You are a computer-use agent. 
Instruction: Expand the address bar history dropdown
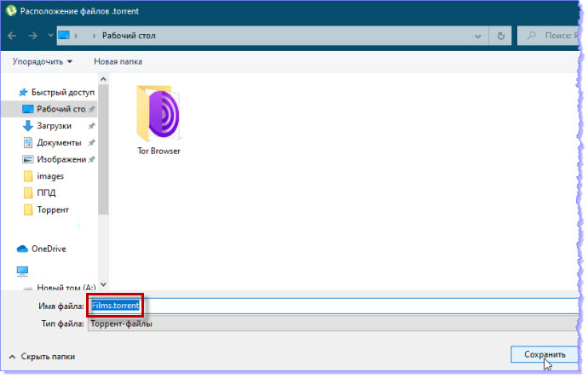pos(478,36)
